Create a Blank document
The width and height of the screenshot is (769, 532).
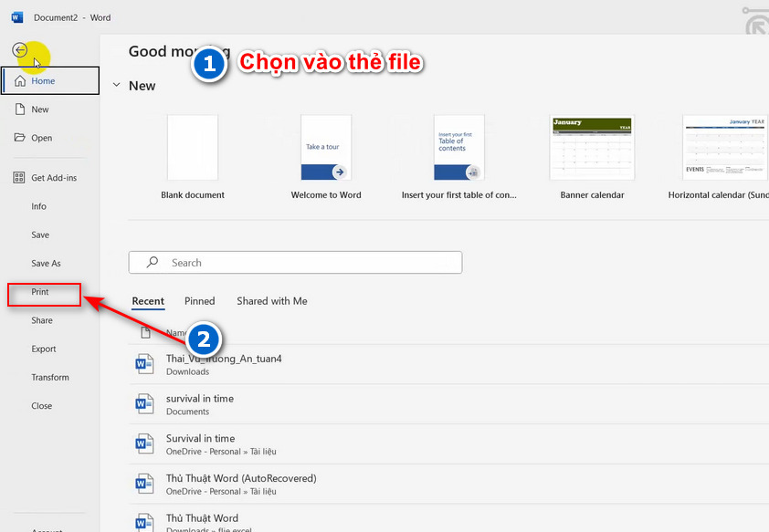pyautogui.click(x=193, y=148)
